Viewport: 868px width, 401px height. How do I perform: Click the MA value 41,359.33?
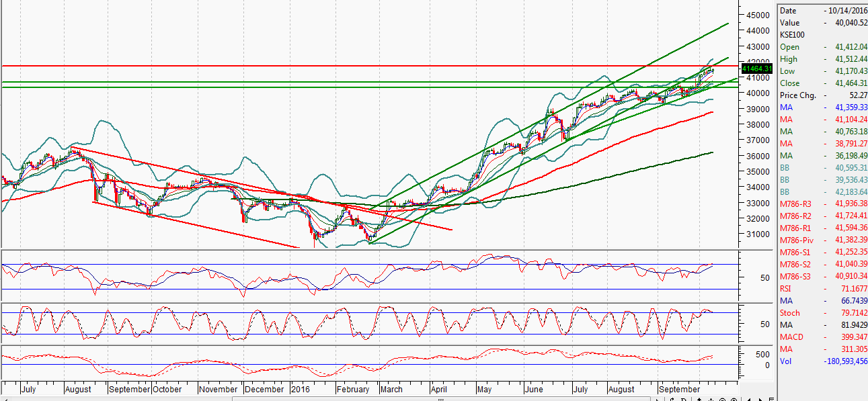click(x=851, y=107)
